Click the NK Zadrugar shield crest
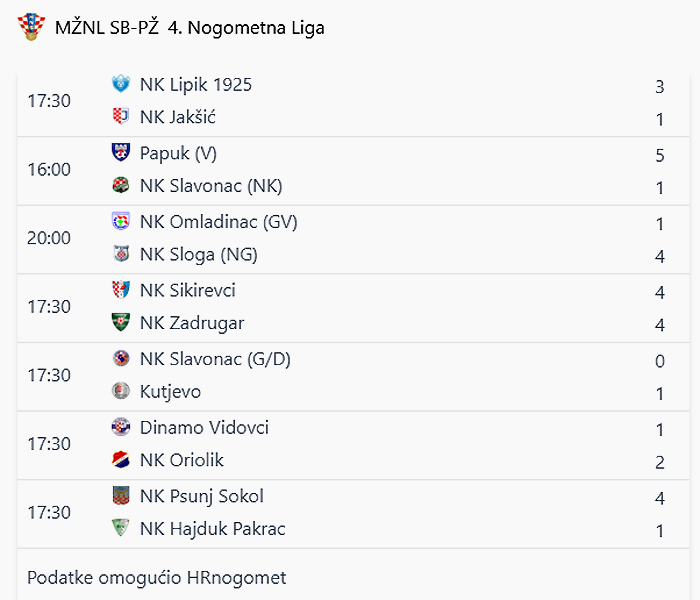 point(121,322)
